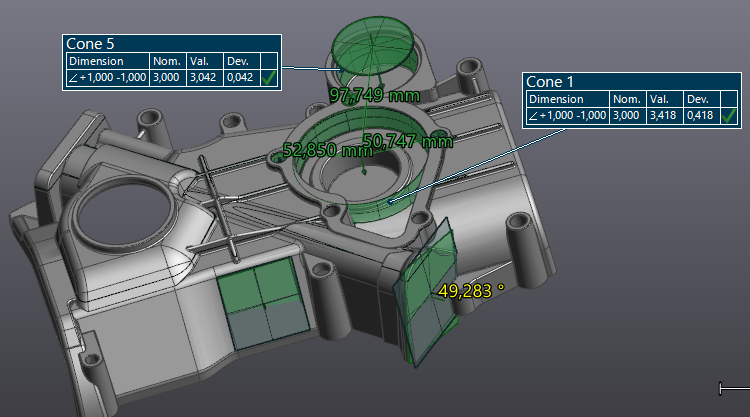Click the 97,749 mm distance annotation
750x417 pixels.
pos(374,94)
